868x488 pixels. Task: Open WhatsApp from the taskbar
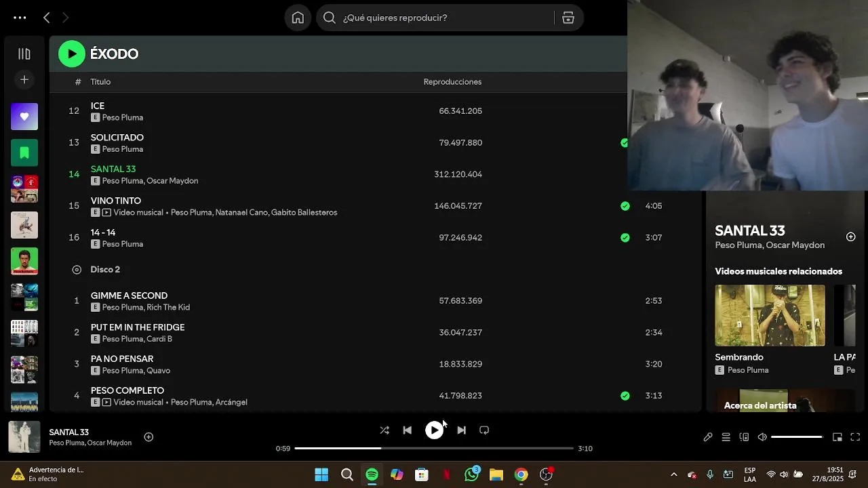tap(471, 474)
